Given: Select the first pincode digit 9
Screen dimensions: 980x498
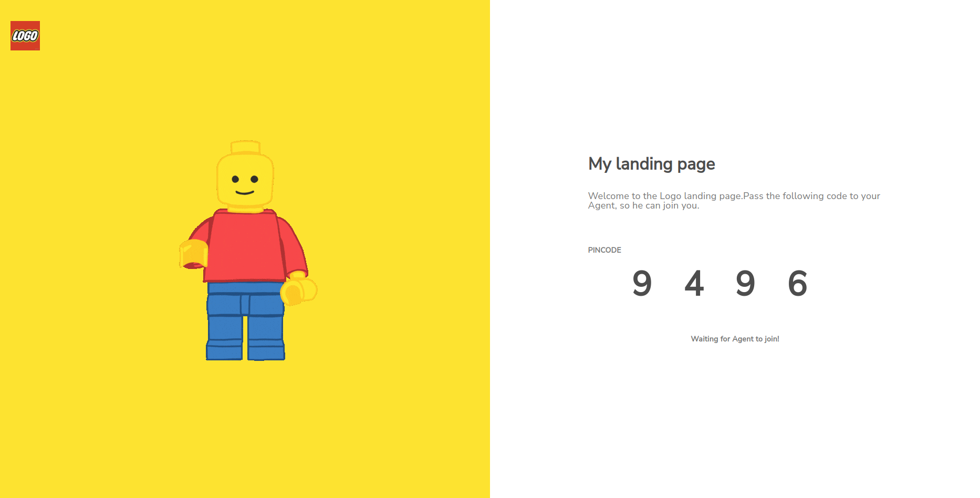Looking at the screenshot, I should coord(642,283).
